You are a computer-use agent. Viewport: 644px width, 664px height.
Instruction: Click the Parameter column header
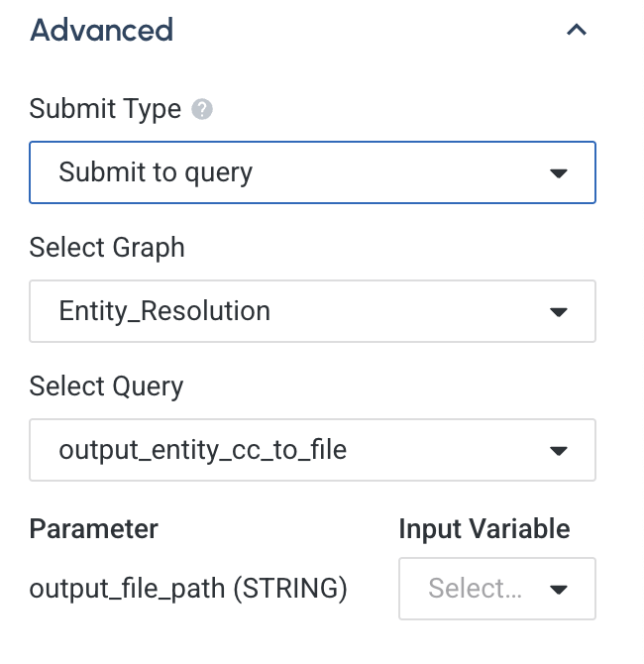93,528
